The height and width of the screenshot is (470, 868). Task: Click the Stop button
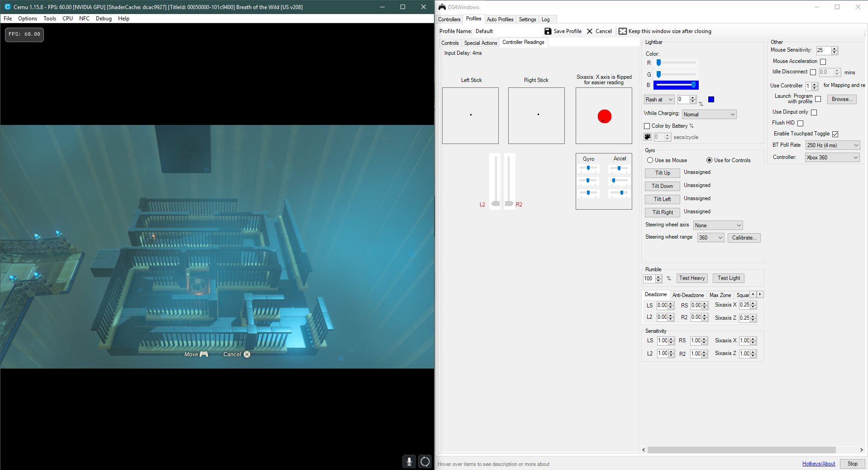853,464
